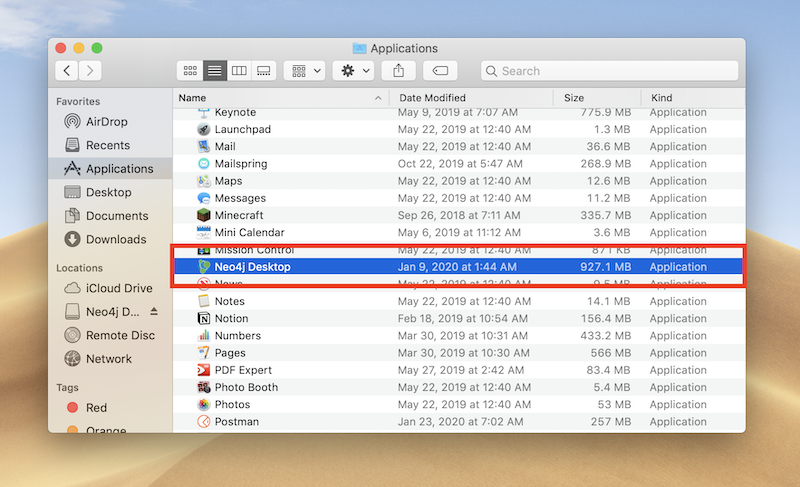
Task: Focus the Search field
Action: point(610,71)
